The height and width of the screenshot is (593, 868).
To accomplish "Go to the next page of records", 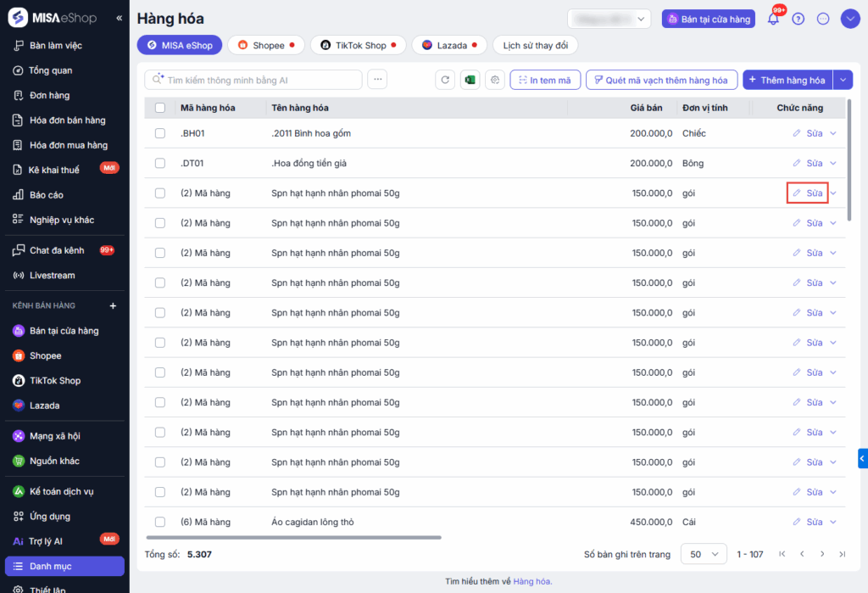I will 822,554.
